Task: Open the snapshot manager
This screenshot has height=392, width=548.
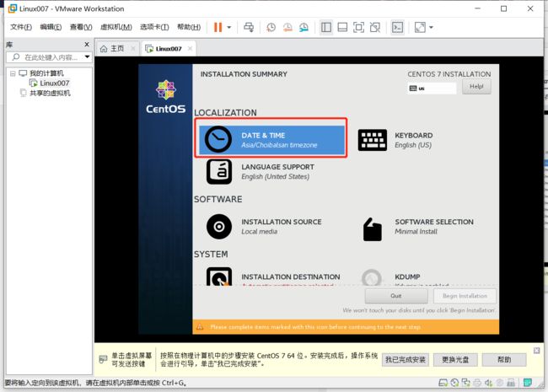Action: (x=304, y=27)
